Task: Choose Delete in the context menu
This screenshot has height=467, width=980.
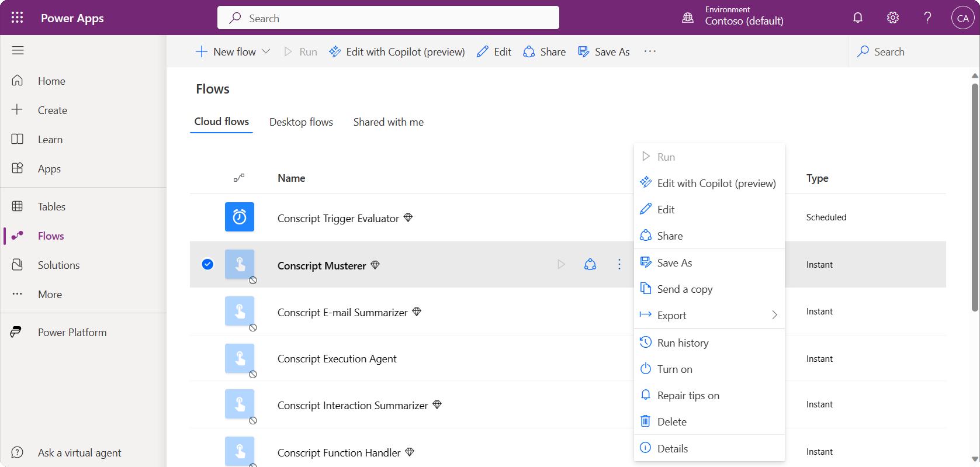Action: pyautogui.click(x=709, y=421)
